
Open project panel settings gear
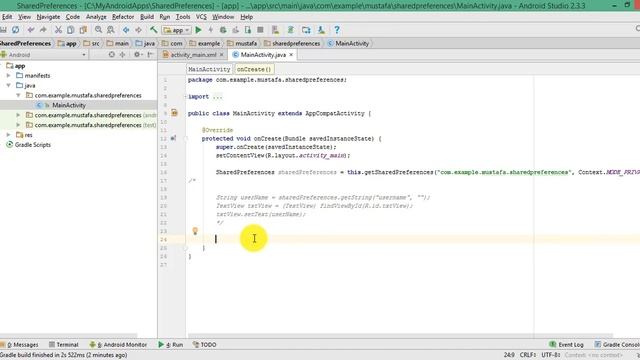tap(137, 55)
